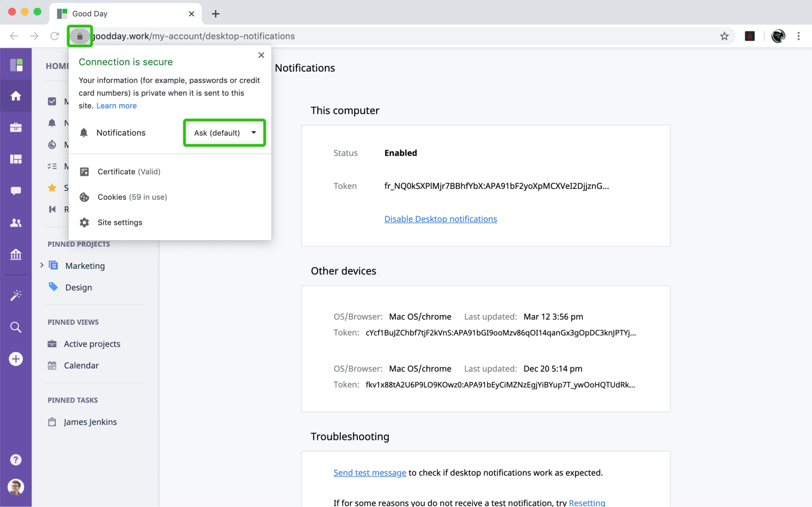
Task: Open the Chrome profile avatar
Action: point(778,36)
